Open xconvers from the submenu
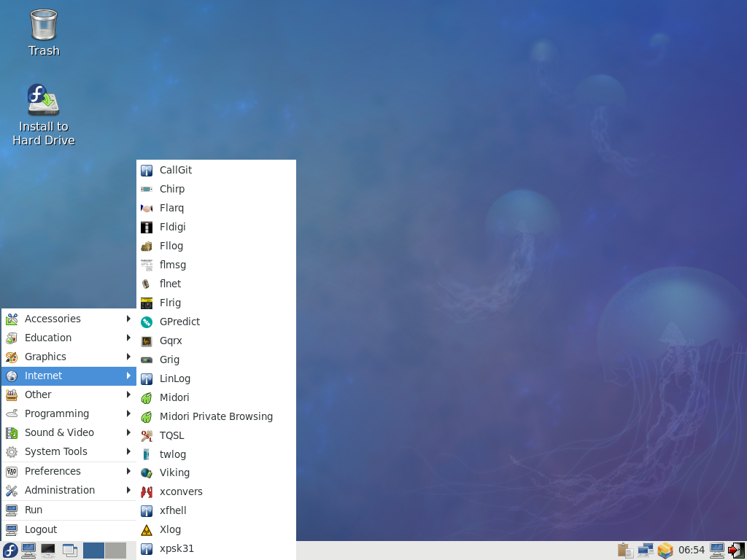Viewport: 747px width, 560px height. tap(216, 491)
